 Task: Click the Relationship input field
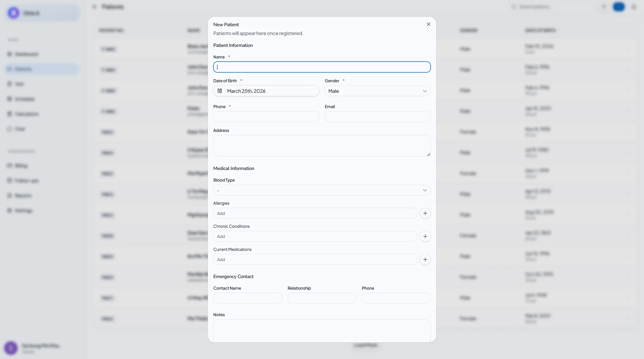322,298
